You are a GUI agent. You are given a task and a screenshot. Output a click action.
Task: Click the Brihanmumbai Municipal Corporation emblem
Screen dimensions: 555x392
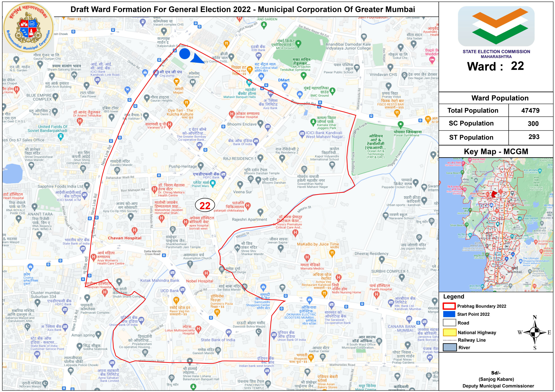tap(28, 27)
